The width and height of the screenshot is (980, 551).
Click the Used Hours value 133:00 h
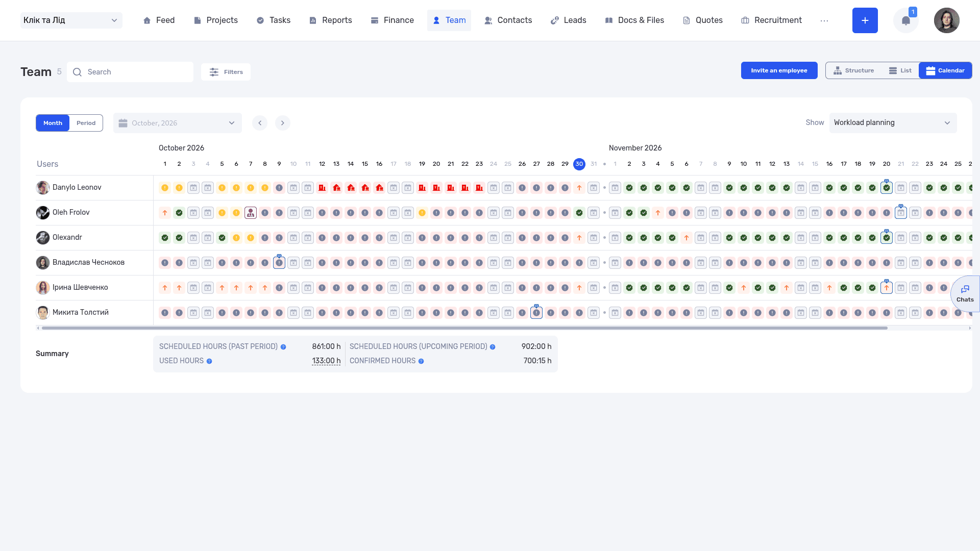[x=326, y=361]
